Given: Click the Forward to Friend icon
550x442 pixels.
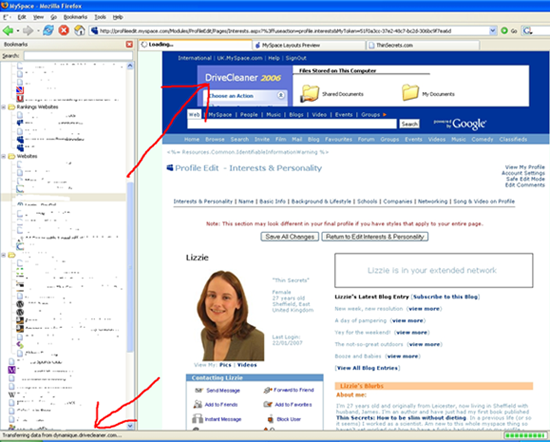Looking at the screenshot, I should [x=268, y=390].
